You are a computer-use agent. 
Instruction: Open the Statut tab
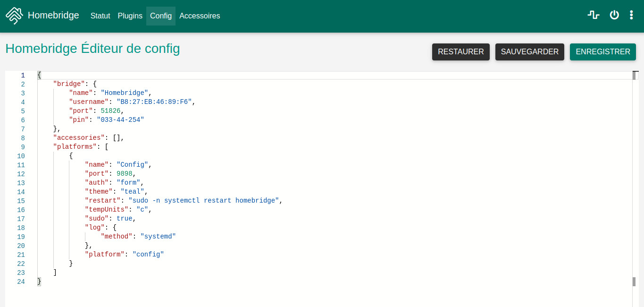pyautogui.click(x=100, y=16)
